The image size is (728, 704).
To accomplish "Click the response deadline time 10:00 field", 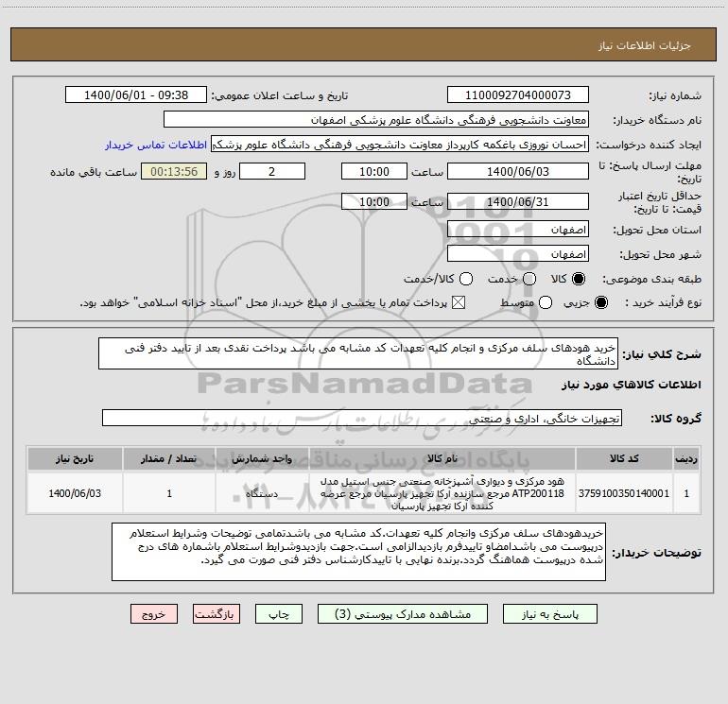I will pos(374,171).
